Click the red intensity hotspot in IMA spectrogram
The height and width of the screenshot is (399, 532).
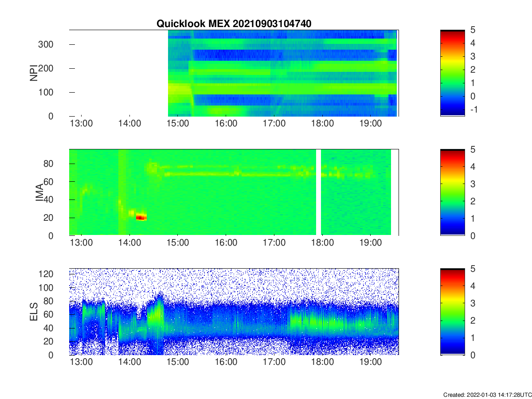(x=141, y=217)
